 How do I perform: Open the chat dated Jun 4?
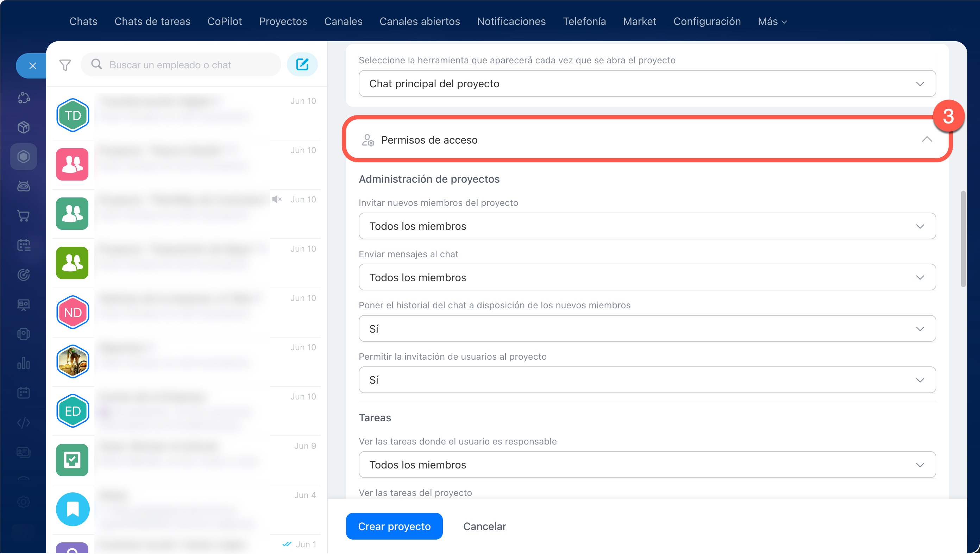coord(187,510)
